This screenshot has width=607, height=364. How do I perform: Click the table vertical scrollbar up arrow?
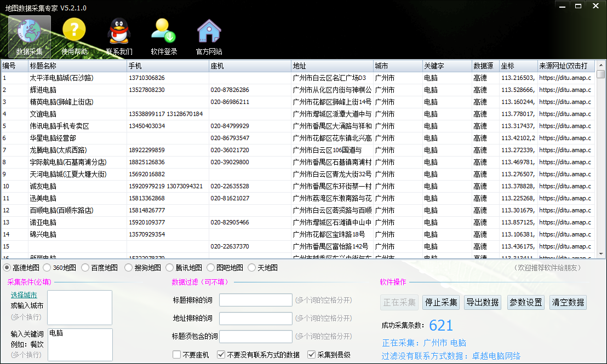click(600, 66)
